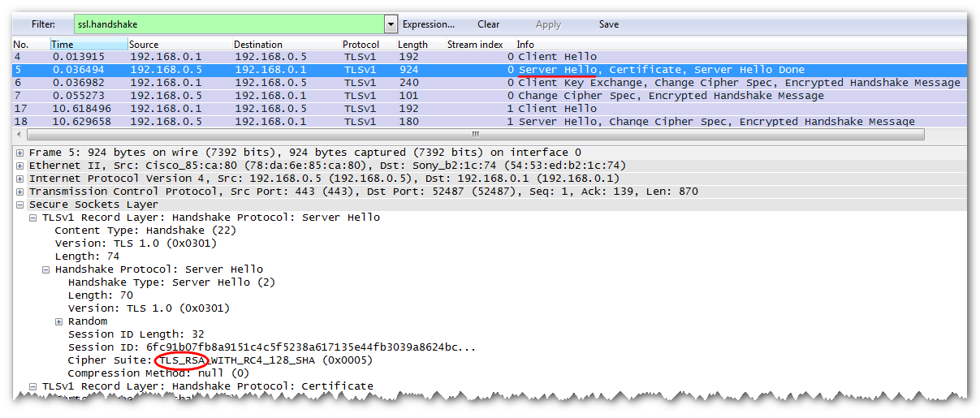Viewport: 980px width, 418px height.
Task: Expand the Random field node
Action: [59, 321]
